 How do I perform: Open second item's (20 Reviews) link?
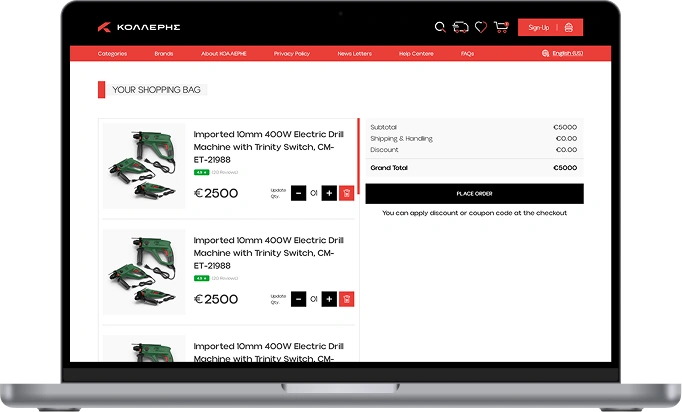point(225,278)
